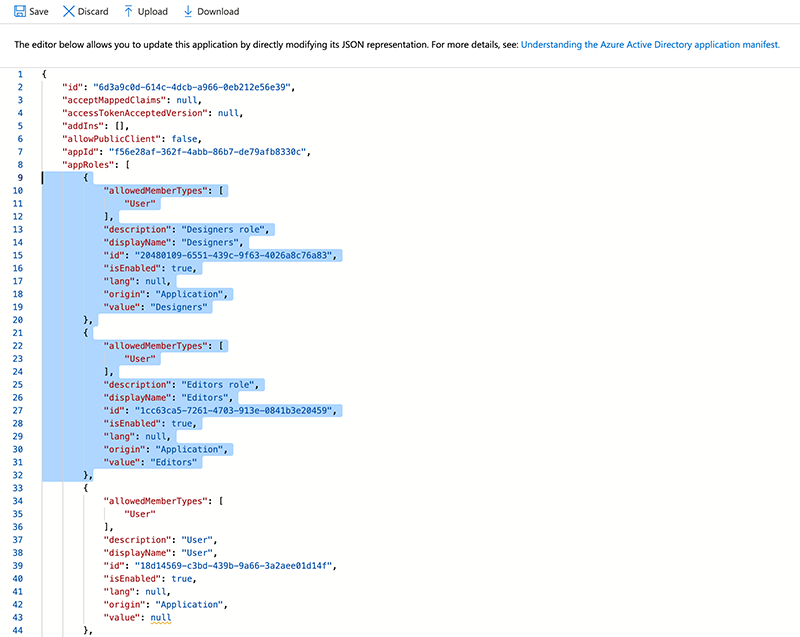This screenshot has height=637, width=800.
Task: Click the "appId" value f56e28af-362f
Action: (207, 152)
